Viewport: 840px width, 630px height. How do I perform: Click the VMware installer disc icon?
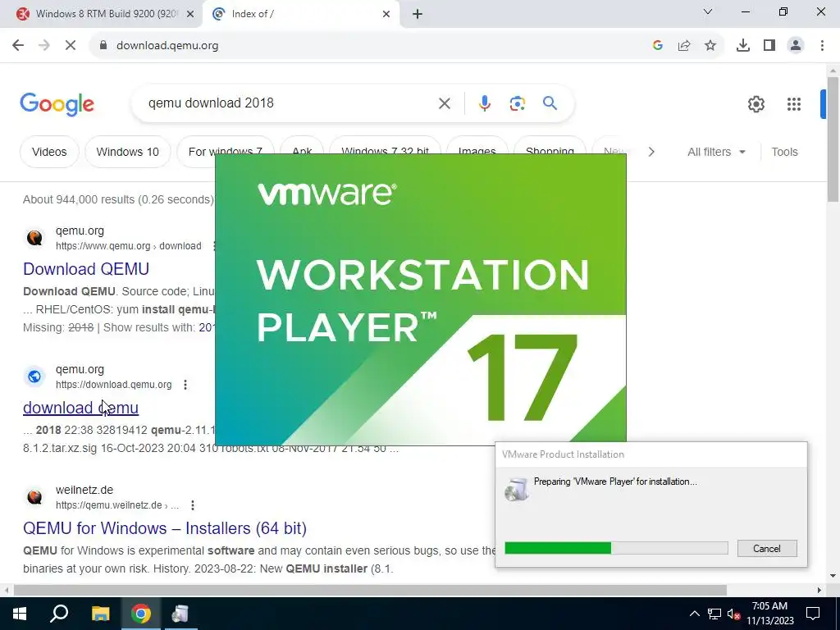(x=517, y=489)
